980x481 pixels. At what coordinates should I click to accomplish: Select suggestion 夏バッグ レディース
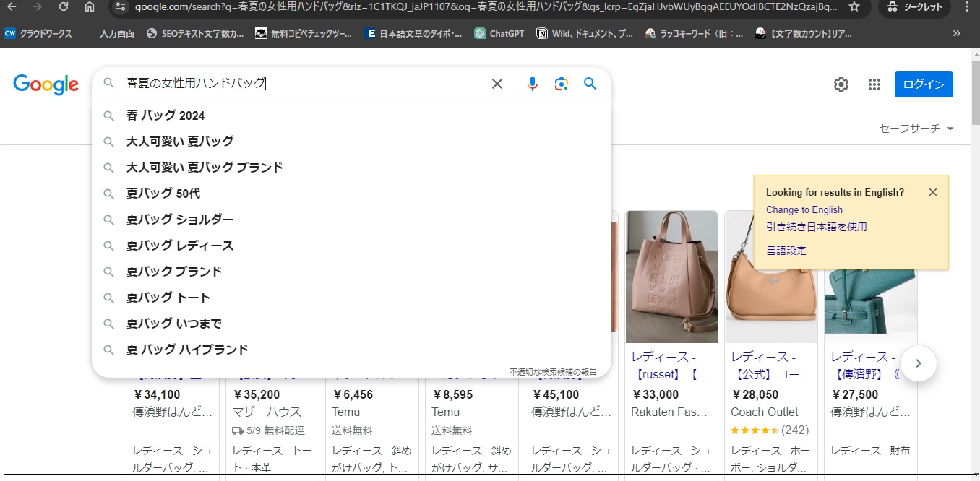click(x=351, y=246)
